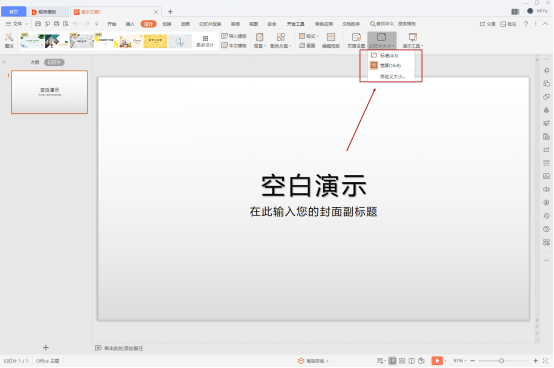Click the magic Beautify wand icon
This screenshot has width=554, height=368.
9,37
